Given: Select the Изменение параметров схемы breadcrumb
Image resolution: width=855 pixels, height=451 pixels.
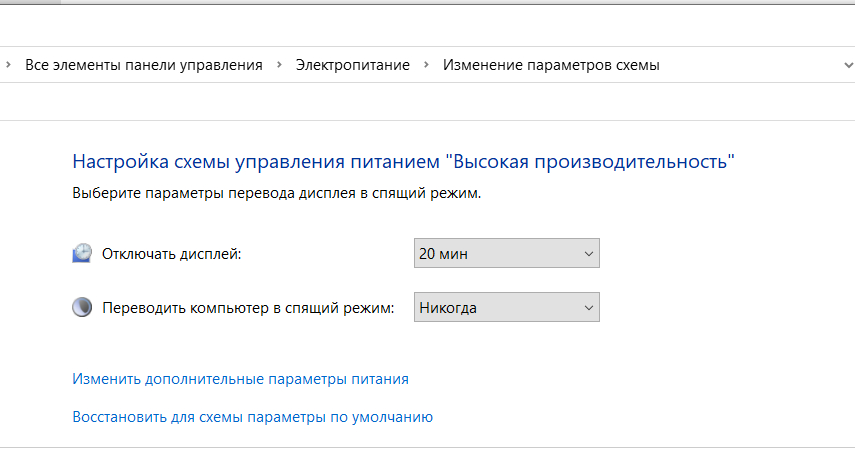Looking at the screenshot, I should (551, 65).
